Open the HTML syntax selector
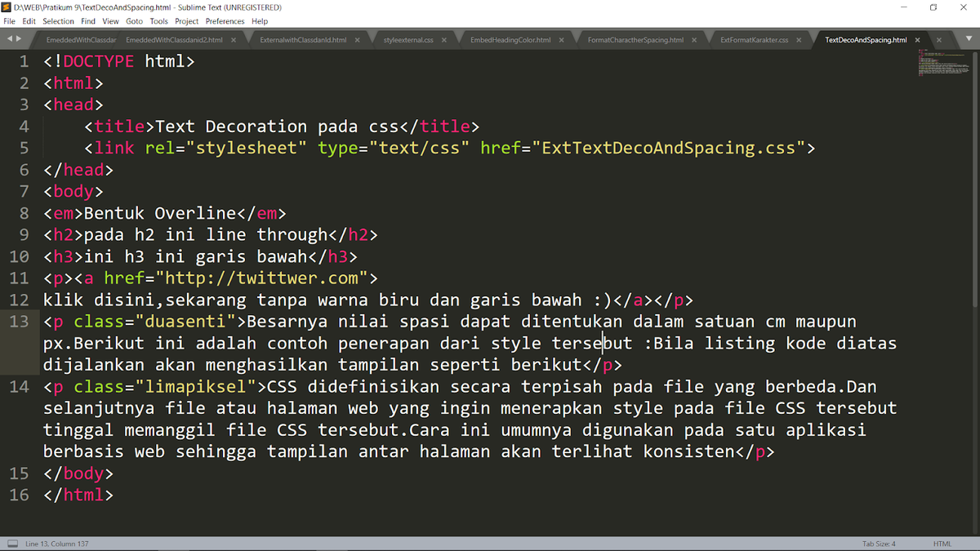The height and width of the screenshot is (551, 980). (x=942, y=544)
